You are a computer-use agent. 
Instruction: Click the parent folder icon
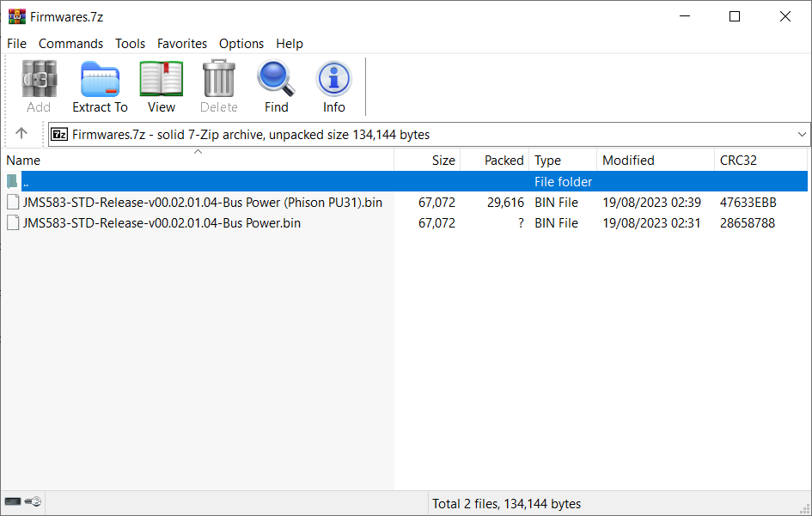[x=12, y=182]
